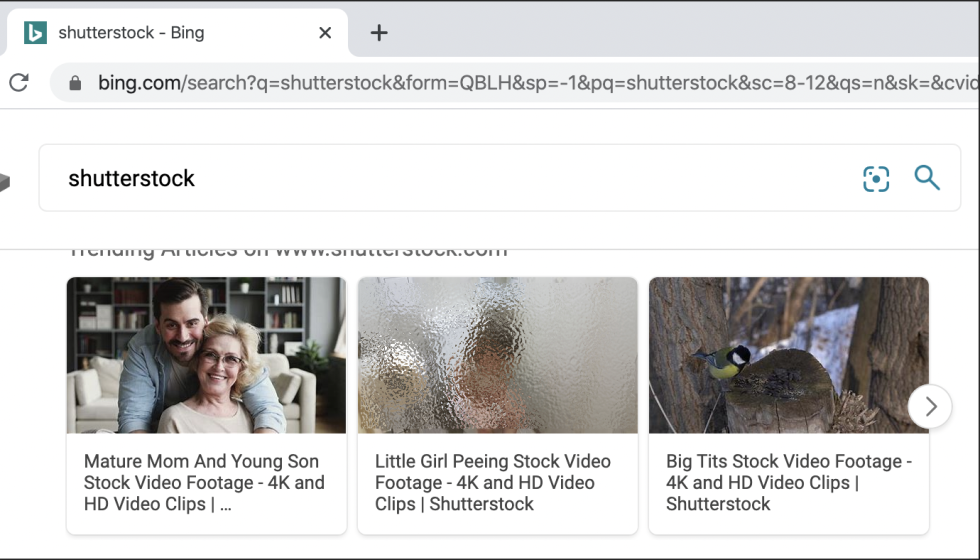
Task: Open Bing visual search camera icon
Action: (x=876, y=179)
